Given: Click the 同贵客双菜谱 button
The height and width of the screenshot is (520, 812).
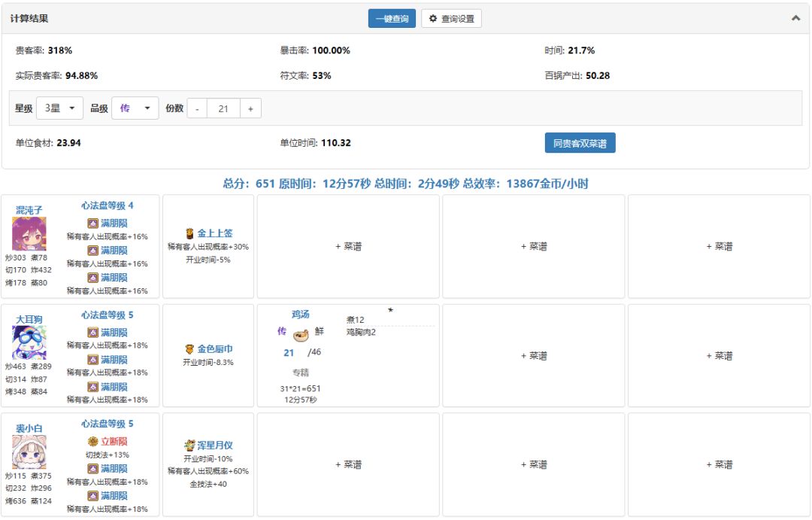Looking at the screenshot, I should click(580, 143).
